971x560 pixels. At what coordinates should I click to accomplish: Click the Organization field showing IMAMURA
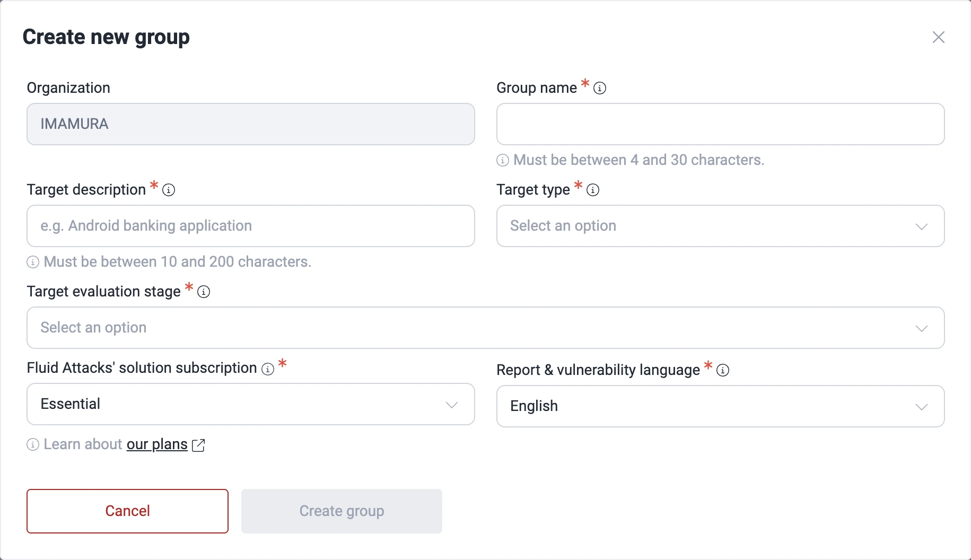point(250,124)
